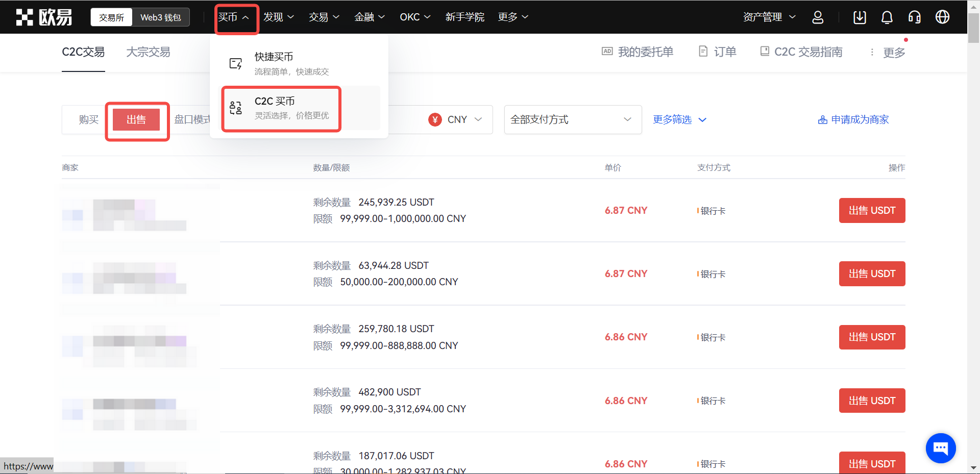Open the 订单 page
980x474 pixels.
(x=718, y=52)
